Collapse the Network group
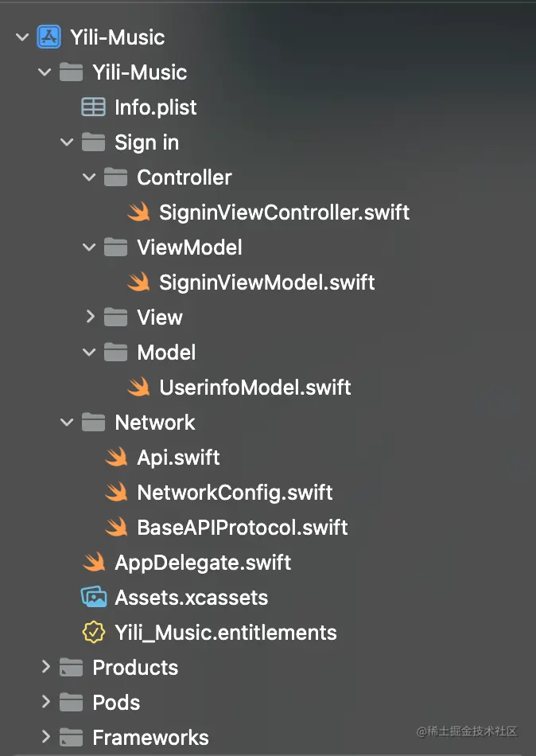The width and height of the screenshot is (536, 756). tap(67, 423)
